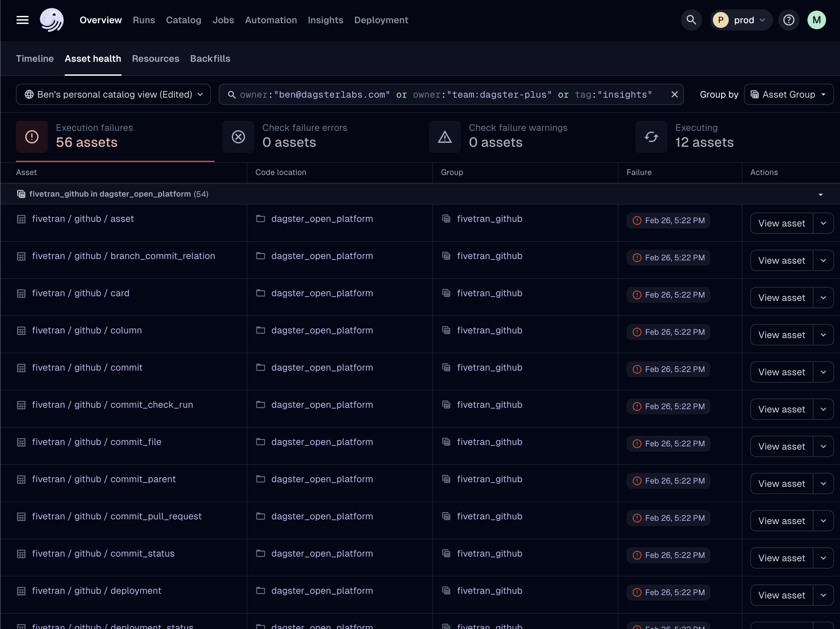This screenshot has width=840, height=629.
Task: Open actions dropdown for fivetran / github / column
Action: (x=823, y=335)
